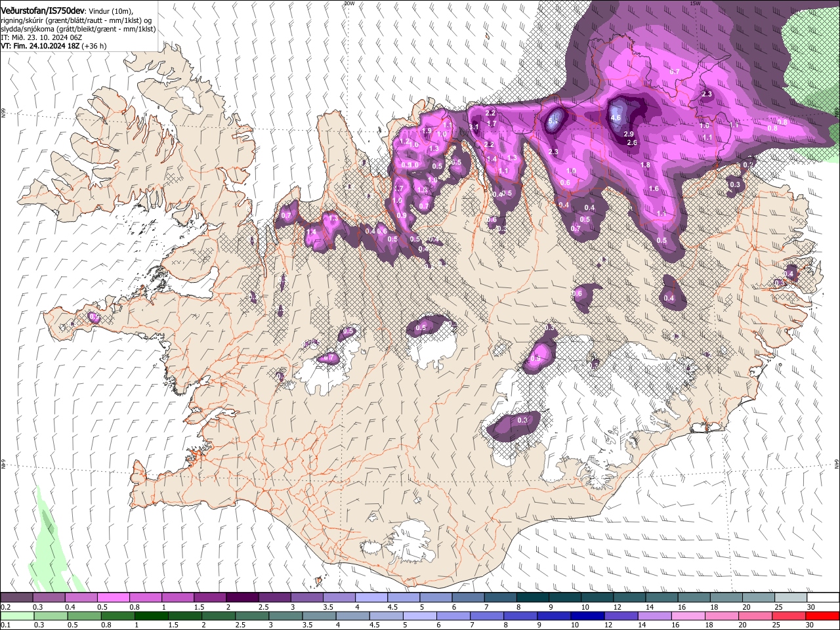This screenshot has height=630, width=840.
Task: Pick the lower scale swatch starting at 3.5
Action: click(x=319, y=616)
